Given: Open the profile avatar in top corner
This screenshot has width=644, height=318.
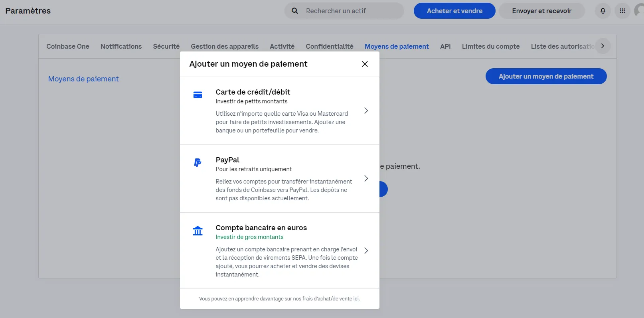Looking at the screenshot, I should point(639,11).
